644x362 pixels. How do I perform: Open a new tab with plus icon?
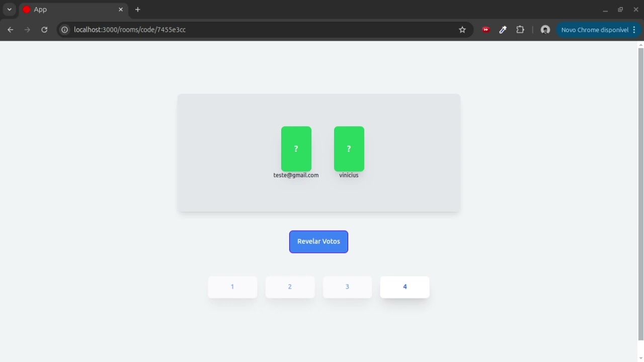coord(137,10)
